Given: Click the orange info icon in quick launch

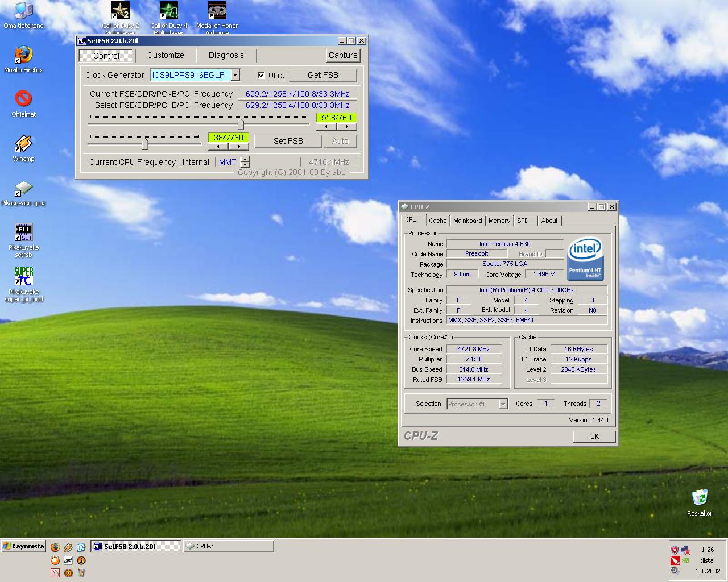Looking at the screenshot, I should (81, 560).
